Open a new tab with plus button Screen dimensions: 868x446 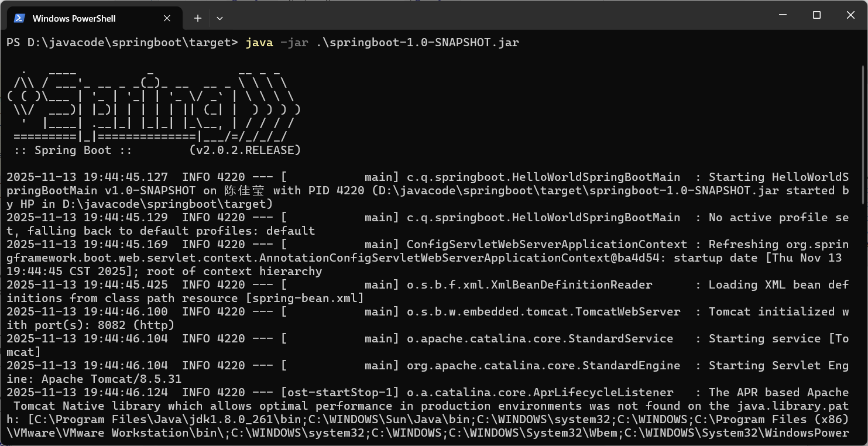tap(198, 18)
